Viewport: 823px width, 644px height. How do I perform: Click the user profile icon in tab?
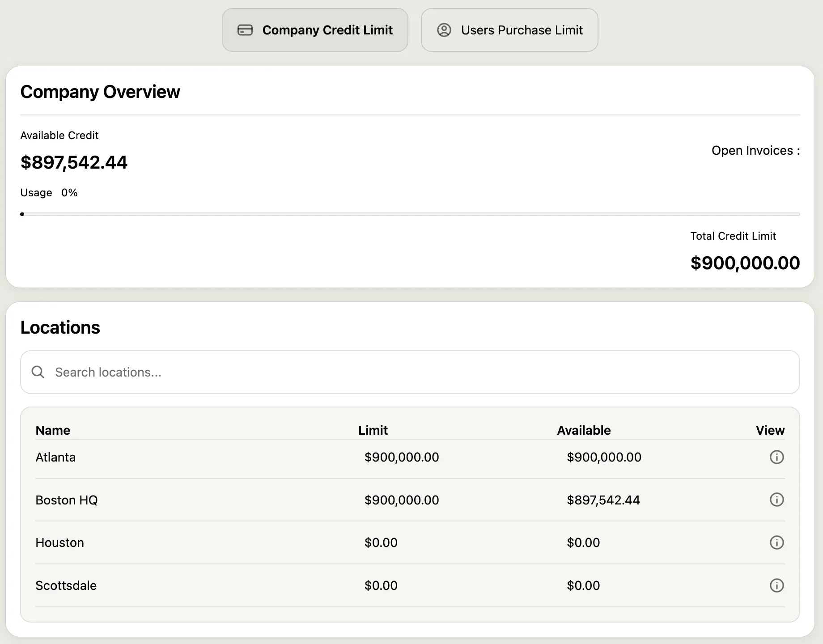tap(444, 30)
